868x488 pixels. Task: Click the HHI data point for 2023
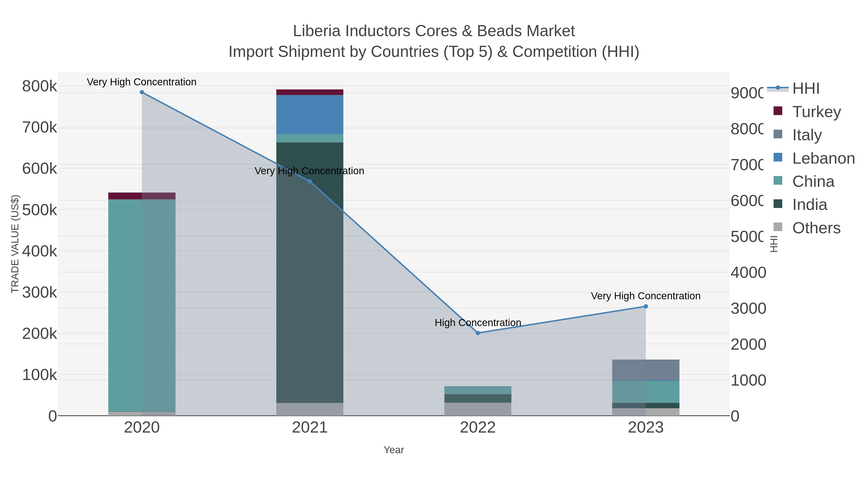tap(646, 307)
